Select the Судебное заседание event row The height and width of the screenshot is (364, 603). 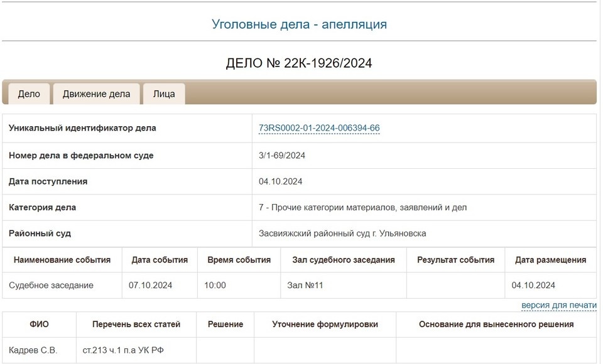click(x=52, y=285)
